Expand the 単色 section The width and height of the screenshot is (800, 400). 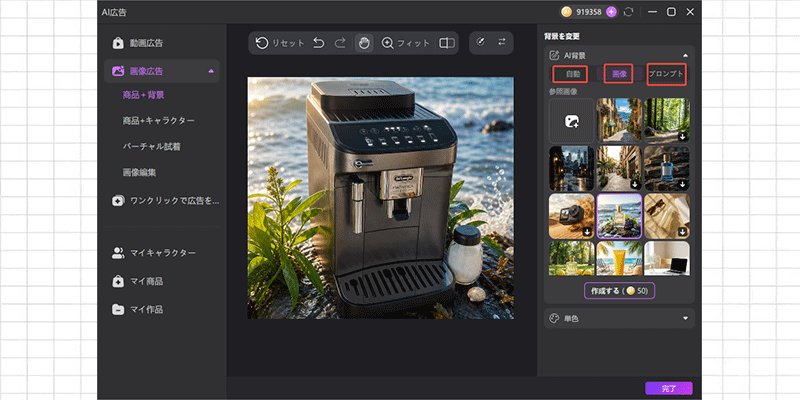point(685,318)
